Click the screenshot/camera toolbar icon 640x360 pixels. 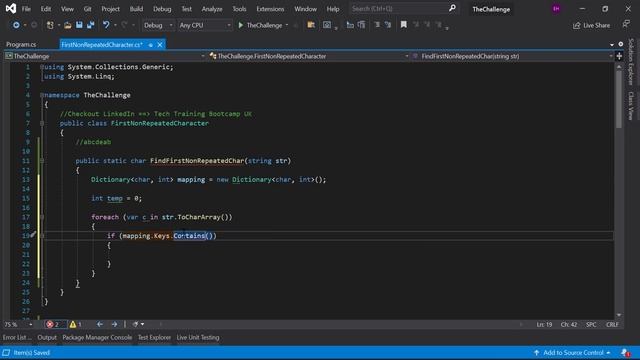[x=327, y=25]
